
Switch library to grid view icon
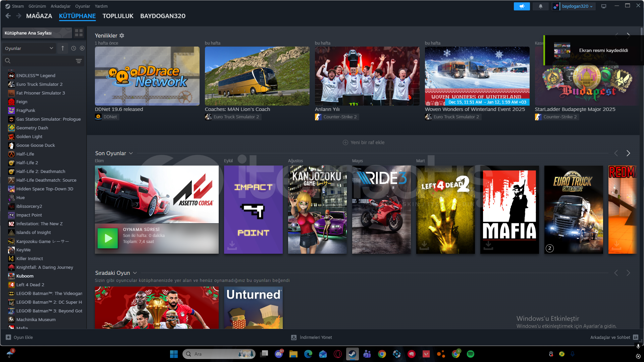click(79, 33)
